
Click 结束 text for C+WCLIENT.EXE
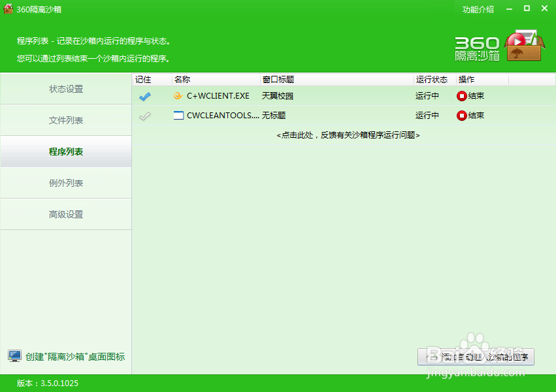476,96
